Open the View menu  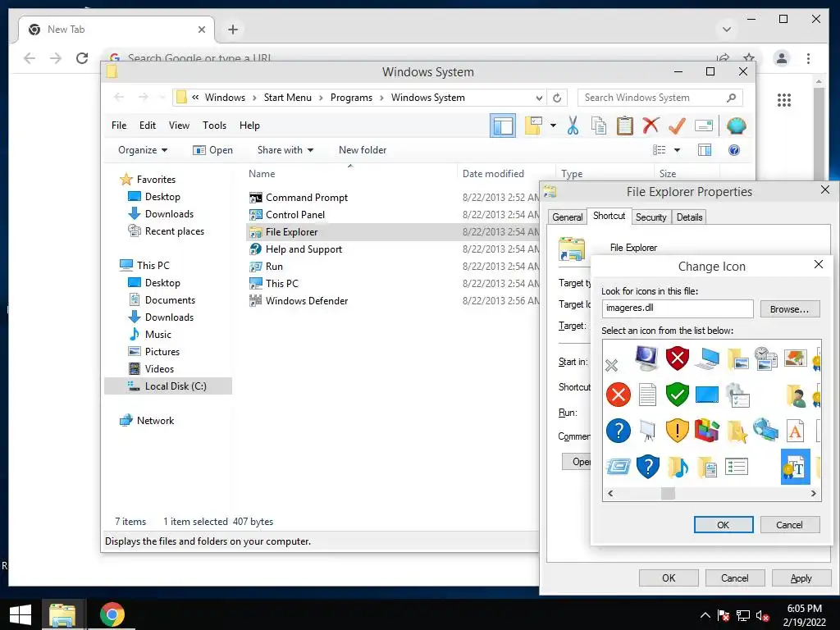[x=179, y=126]
